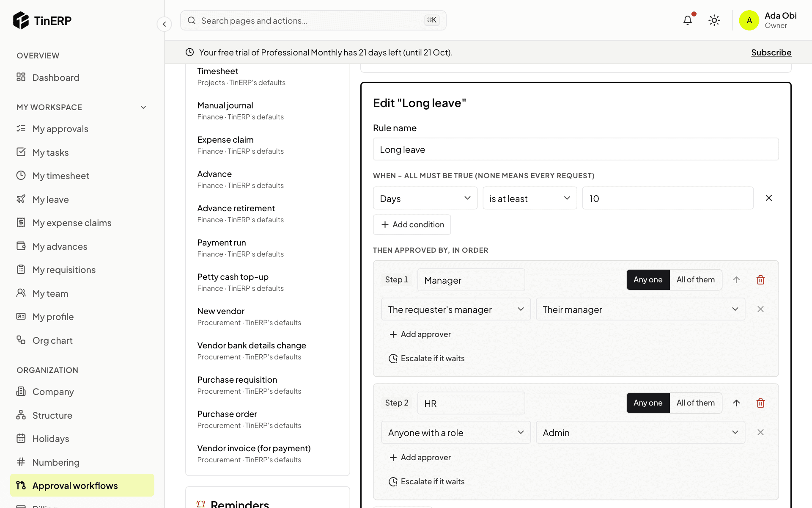Open My timesheet page
812x508 pixels.
pyautogui.click(x=82, y=176)
